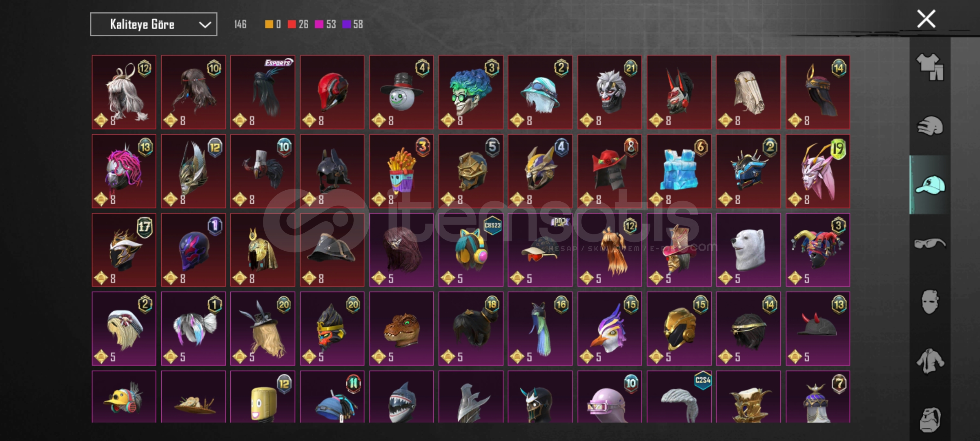
Task: Select the jacket category icon
Action: 930,361
